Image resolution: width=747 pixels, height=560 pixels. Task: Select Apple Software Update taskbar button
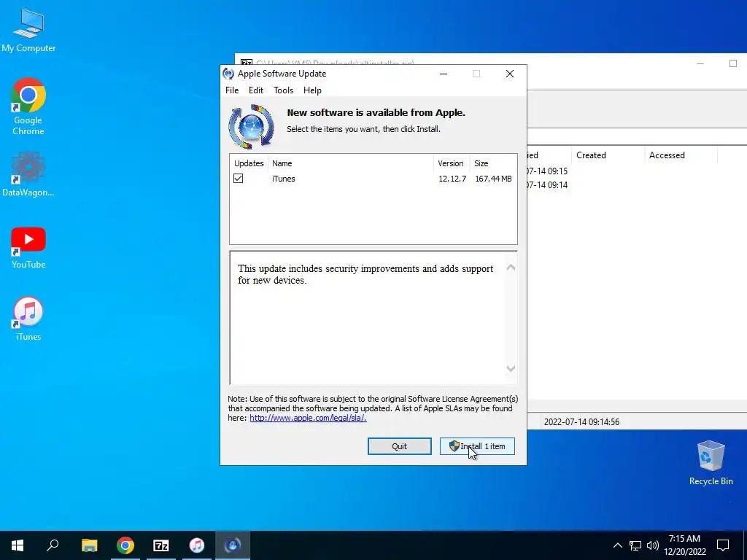[x=233, y=545]
